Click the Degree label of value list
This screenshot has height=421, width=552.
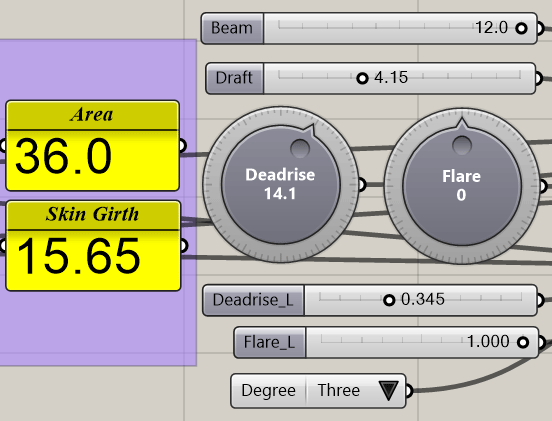pos(268,391)
